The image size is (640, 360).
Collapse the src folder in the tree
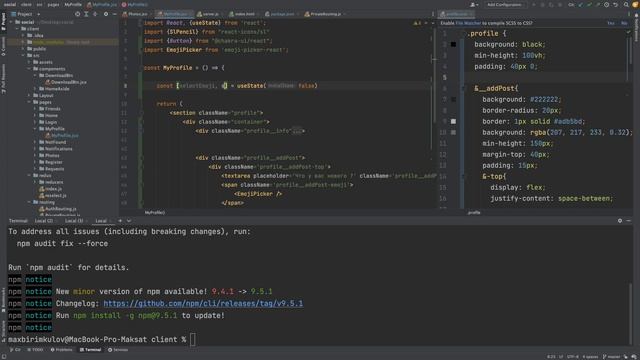point(23,55)
